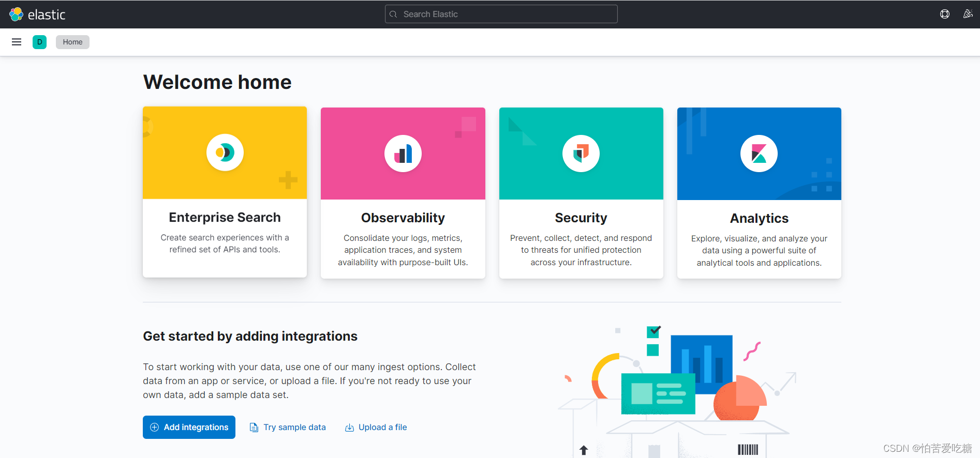The image size is (980, 458).
Task: Click the teal Security card banner
Action: 581,154
